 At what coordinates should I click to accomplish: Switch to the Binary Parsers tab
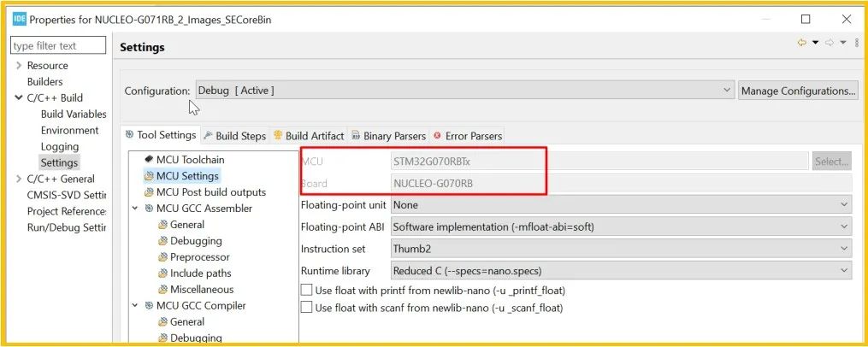tap(389, 136)
